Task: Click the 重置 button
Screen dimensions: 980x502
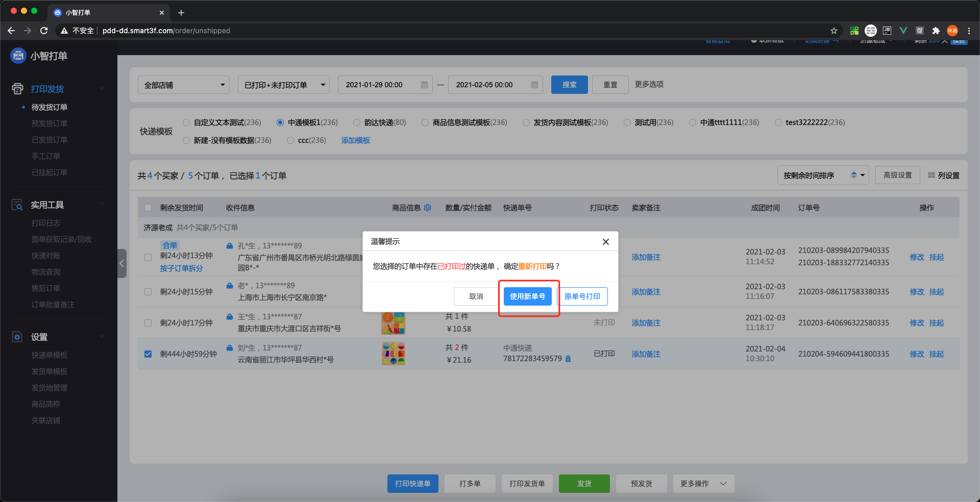Action: 610,85
